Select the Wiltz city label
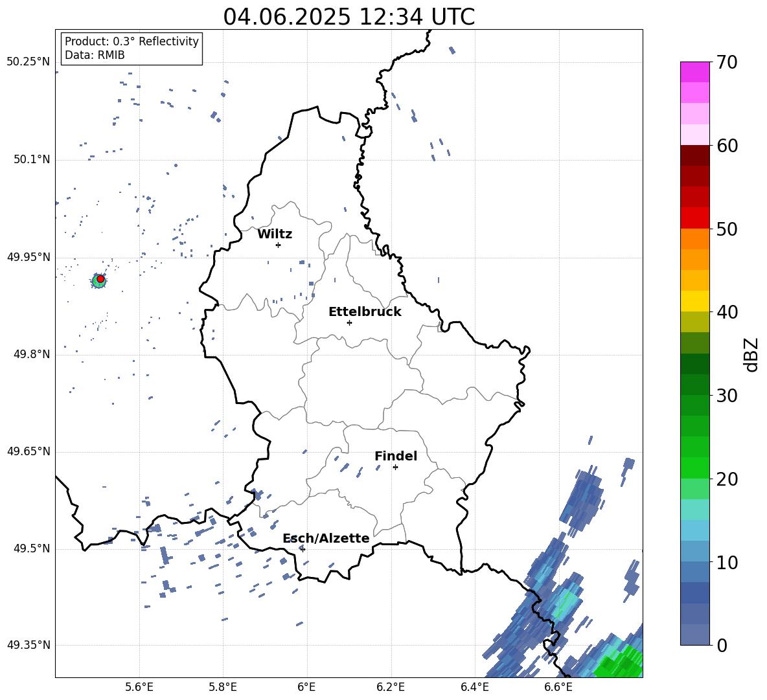 point(275,234)
